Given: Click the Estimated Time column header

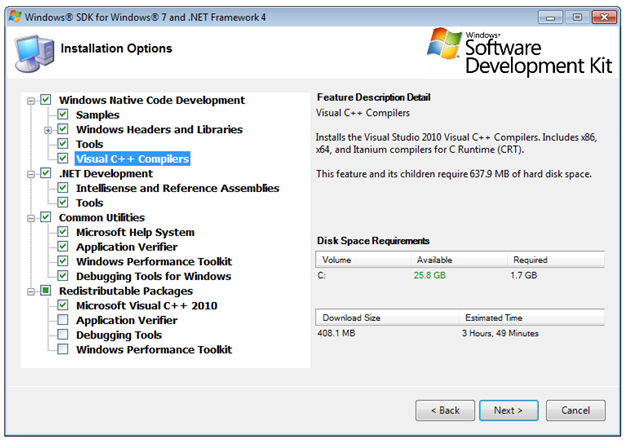Looking at the screenshot, I should [x=532, y=318].
